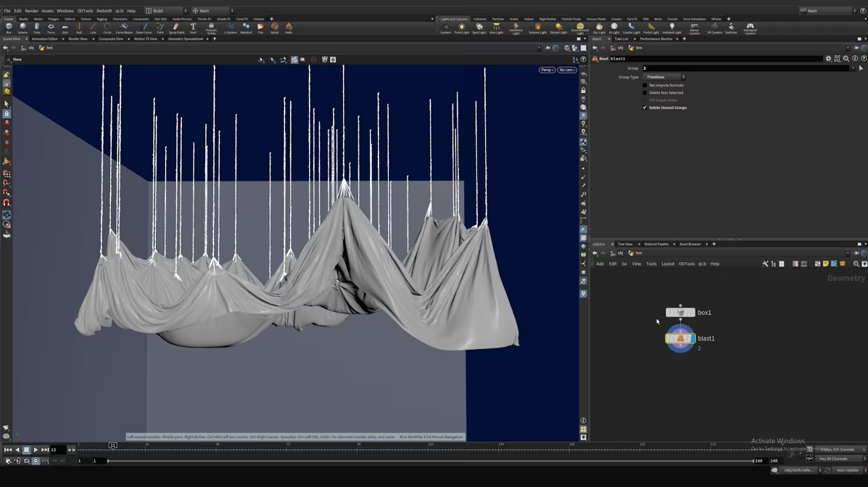Open the Persp viewport camera dropdown
The image size is (868, 487).
[x=547, y=70]
